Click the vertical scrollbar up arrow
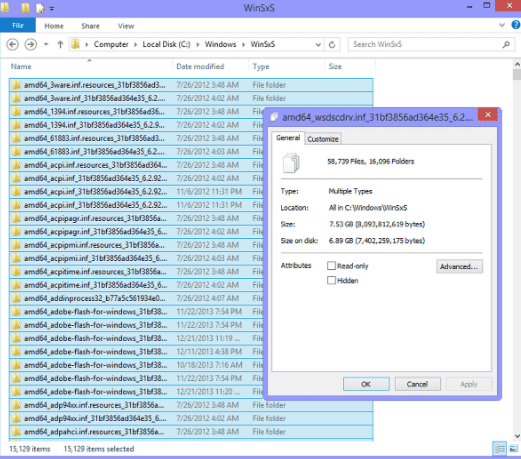This screenshot has width=521, height=459. tap(517, 64)
